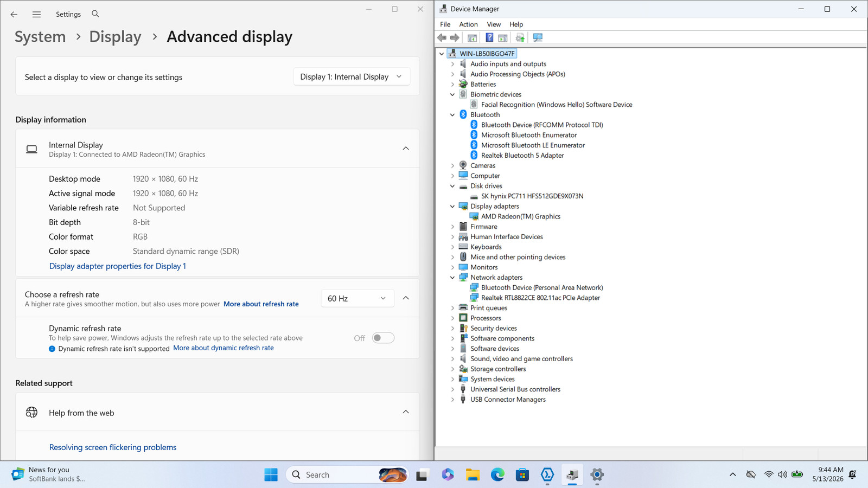The image size is (868, 488).
Task: Open News for you widget on taskbar
Action: [x=49, y=474]
